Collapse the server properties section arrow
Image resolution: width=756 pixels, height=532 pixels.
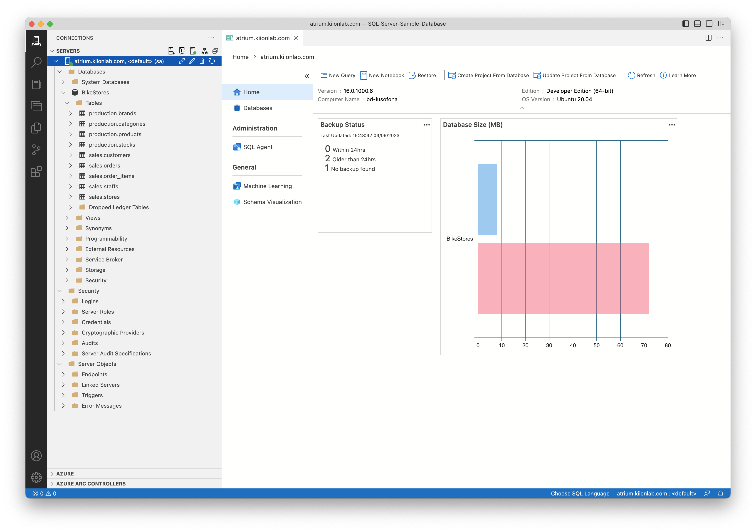pyautogui.click(x=522, y=108)
